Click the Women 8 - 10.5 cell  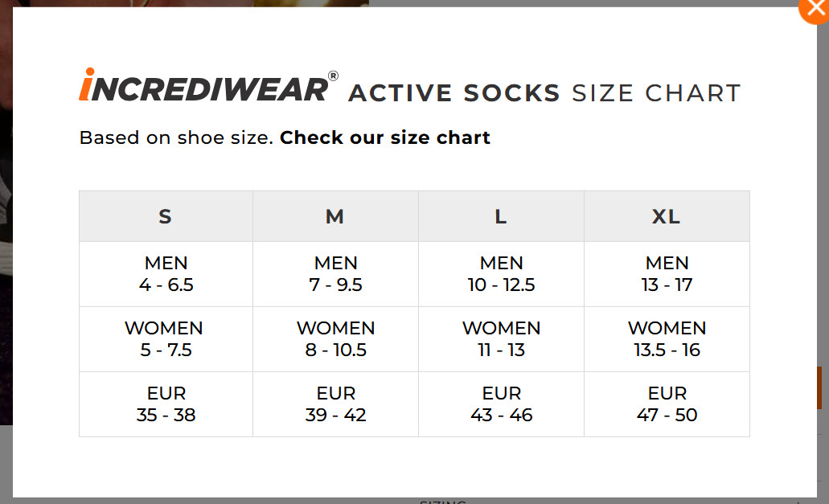(336, 339)
